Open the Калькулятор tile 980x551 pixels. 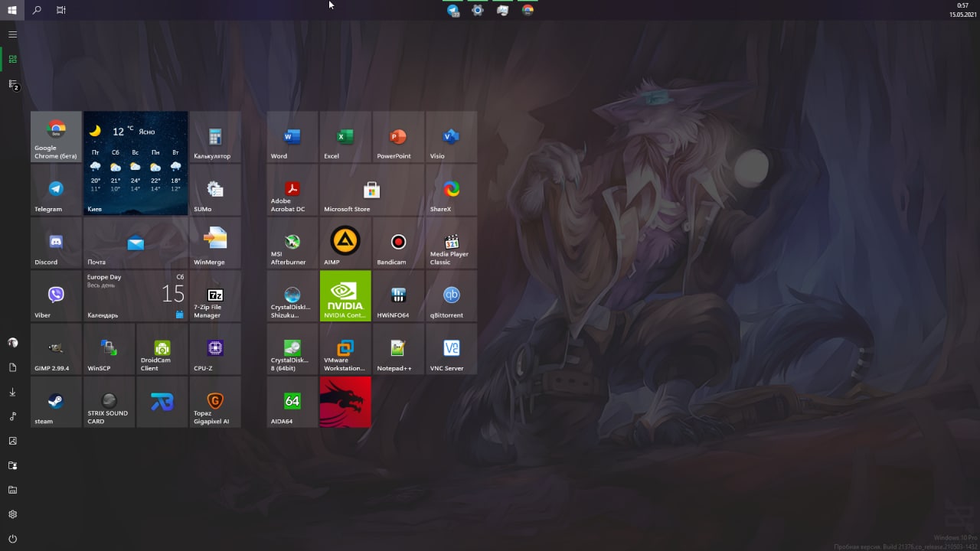[x=215, y=137]
